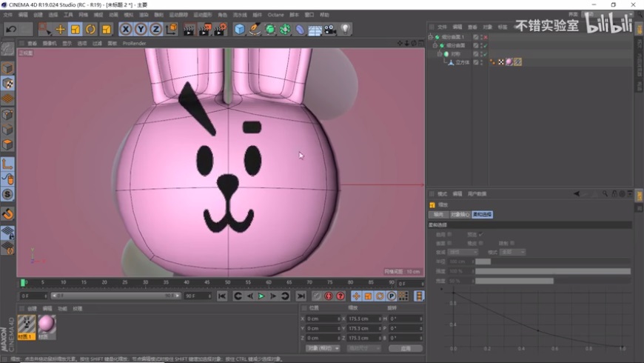Collapse the 对称 object tree node
644x363 pixels.
(440, 54)
